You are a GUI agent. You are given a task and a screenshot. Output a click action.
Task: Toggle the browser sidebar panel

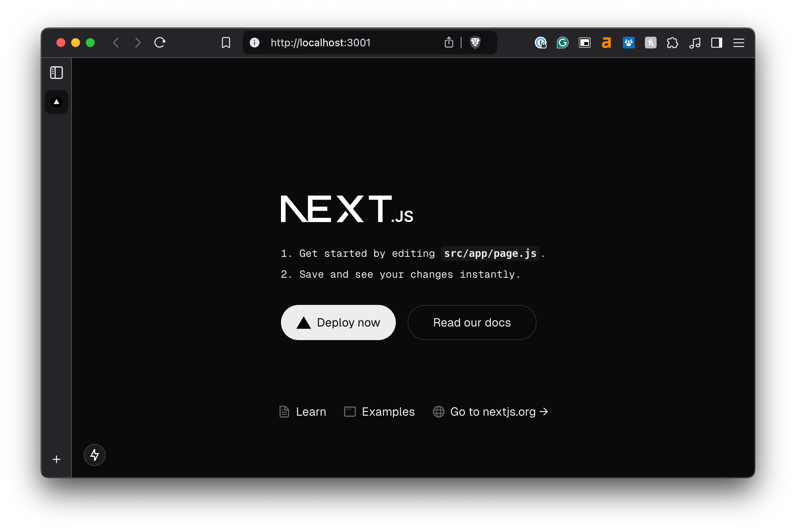(x=717, y=43)
